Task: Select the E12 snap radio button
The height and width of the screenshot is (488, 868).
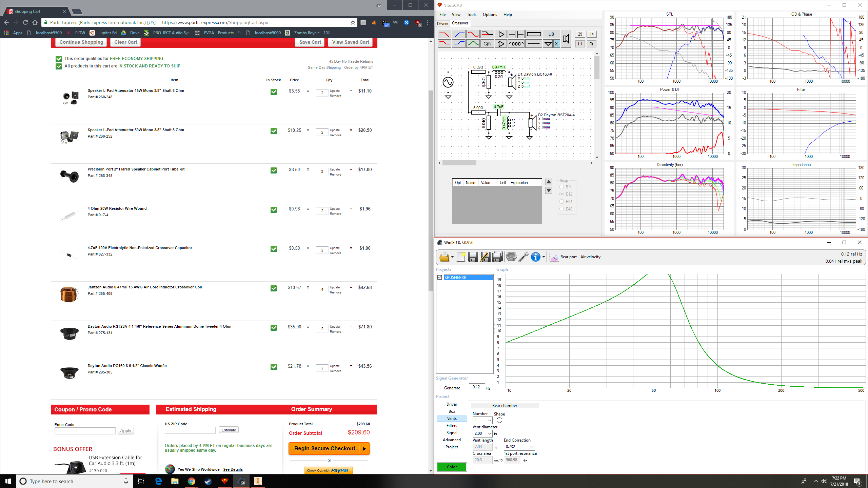Action: pos(562,194)
